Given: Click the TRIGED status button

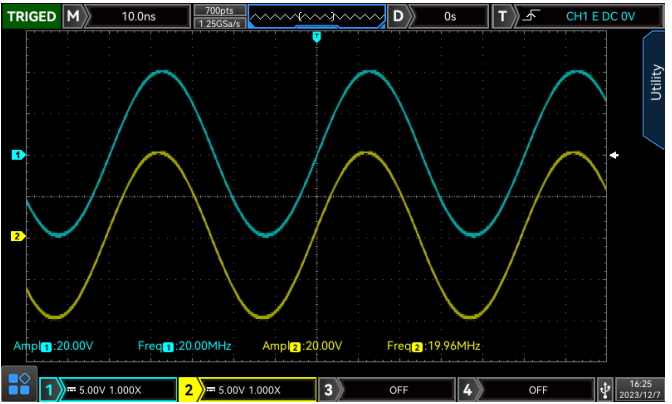Looking at the screenshot, I should click(x=31, y=16).
